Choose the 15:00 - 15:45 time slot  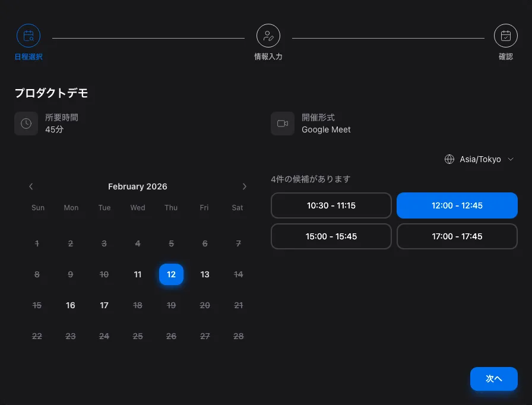point(331,236)
